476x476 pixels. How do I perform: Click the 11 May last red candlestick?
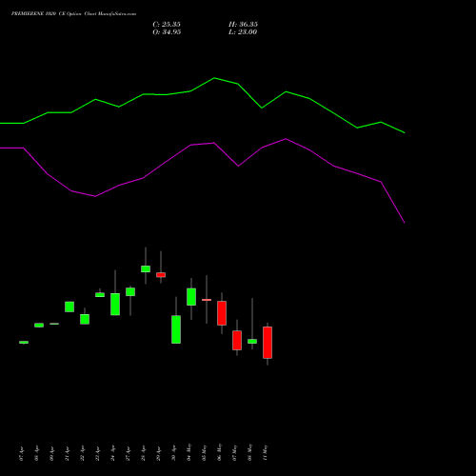click(x=268, y=343)
